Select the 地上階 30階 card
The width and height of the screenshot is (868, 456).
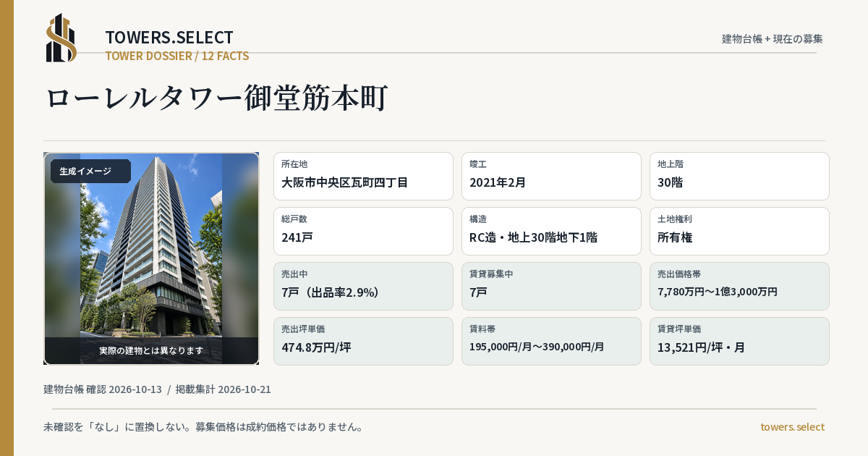click(x=739, y=176)
